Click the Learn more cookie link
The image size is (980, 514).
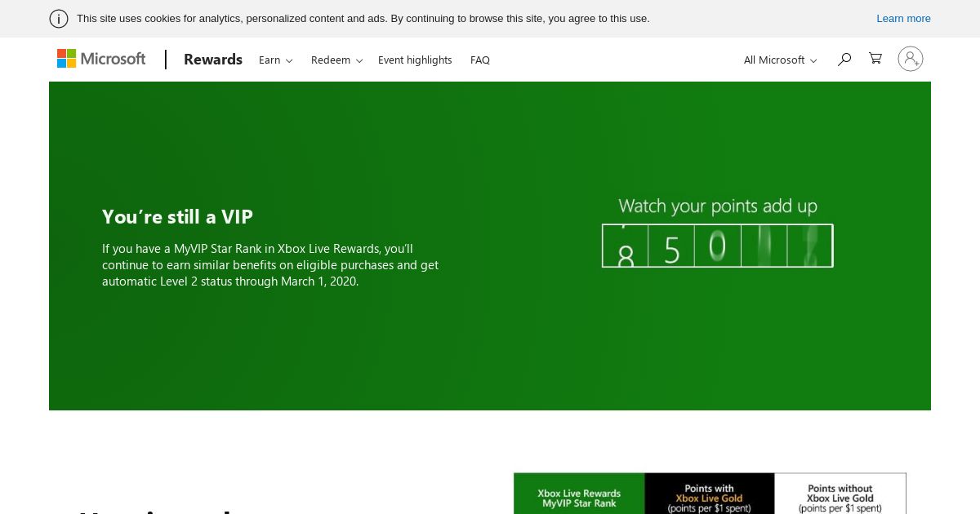(903, 19)
